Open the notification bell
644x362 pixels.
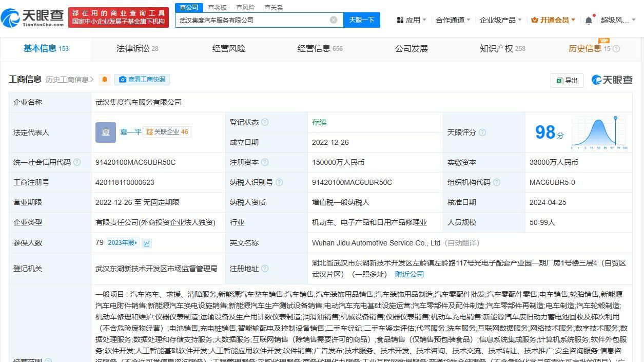589,20
